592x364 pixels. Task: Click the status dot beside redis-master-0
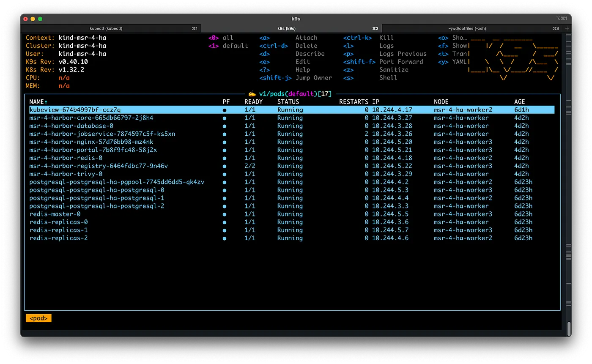pos(224,214)
